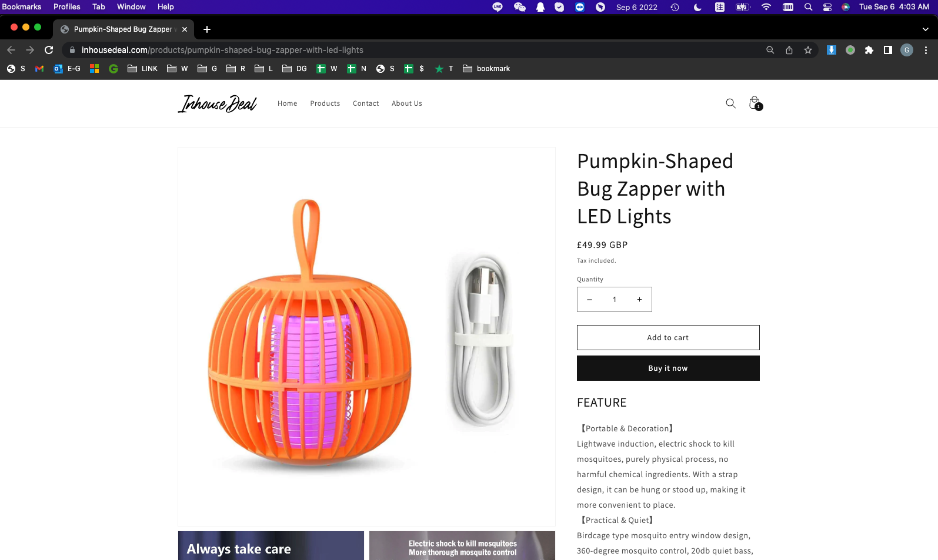The image size is (938, 560).
Task: Reload the page with the refresh icon
Action: coord(49,50)
